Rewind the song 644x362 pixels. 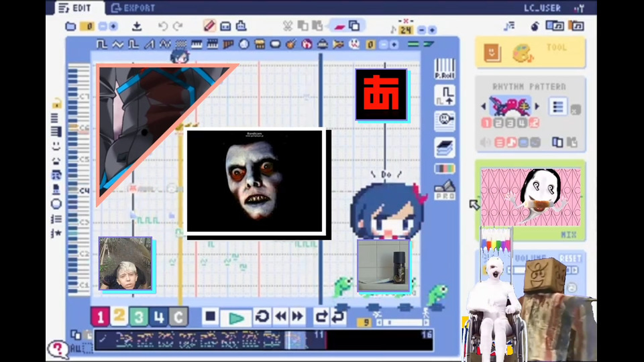[281, 316]
